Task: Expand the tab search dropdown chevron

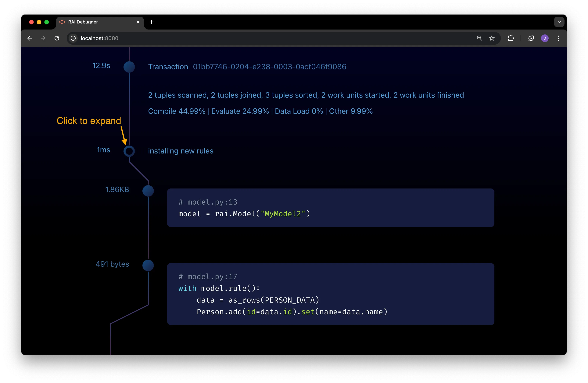Action: pos(559,22)
